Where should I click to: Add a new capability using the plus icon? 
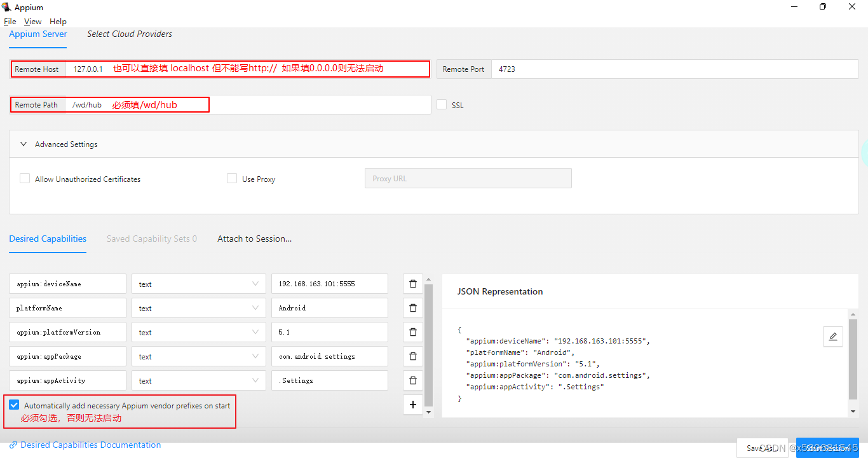[412, 404]
